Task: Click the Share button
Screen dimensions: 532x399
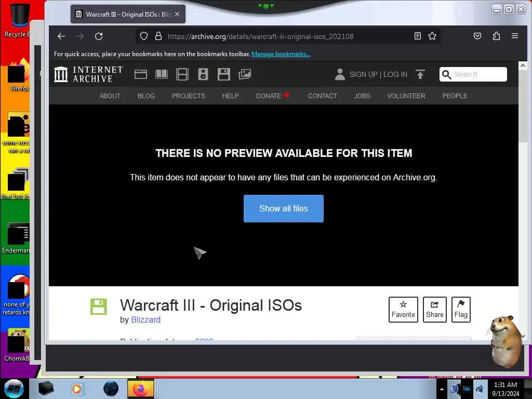Action: pyautogui.click(x=435, y=310)
